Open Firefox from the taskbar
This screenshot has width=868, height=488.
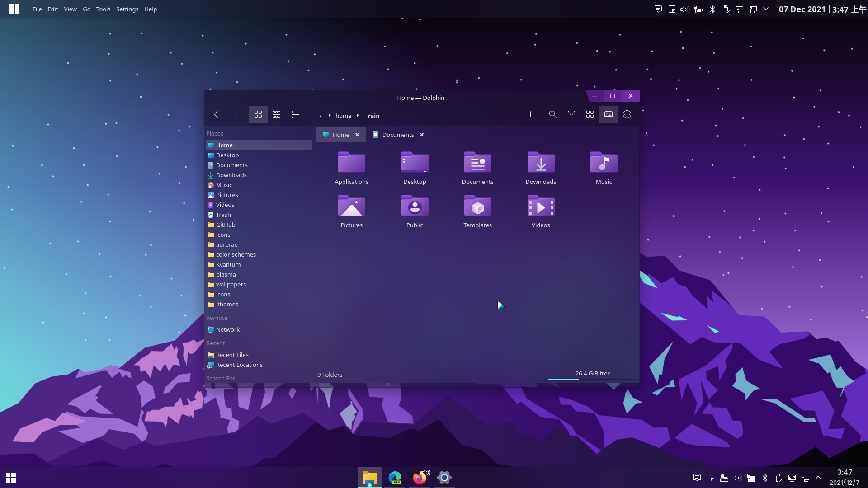tap(420, 478)
